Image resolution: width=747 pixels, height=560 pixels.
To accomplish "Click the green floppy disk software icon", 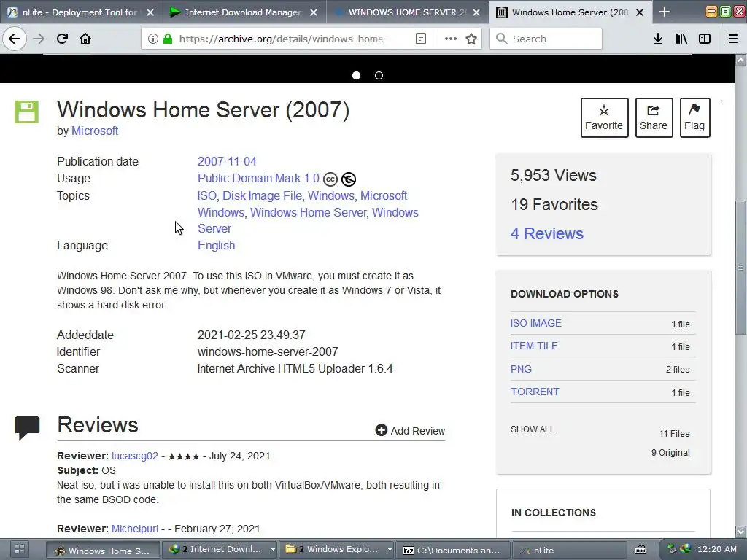I will pos(27,112).
